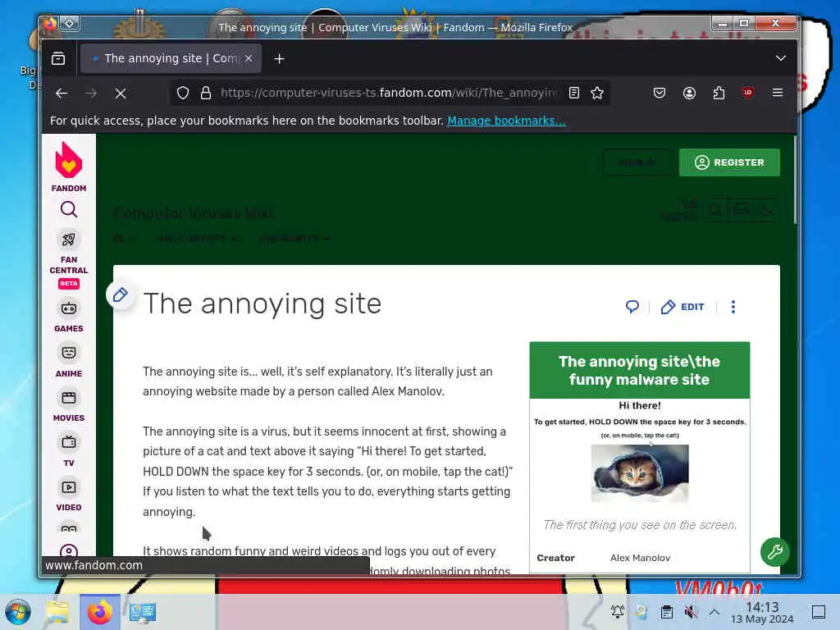Open the Movies clapperboard icon
Image resolution: width=840 pixels, height=630 pixels.
point(69,398)
